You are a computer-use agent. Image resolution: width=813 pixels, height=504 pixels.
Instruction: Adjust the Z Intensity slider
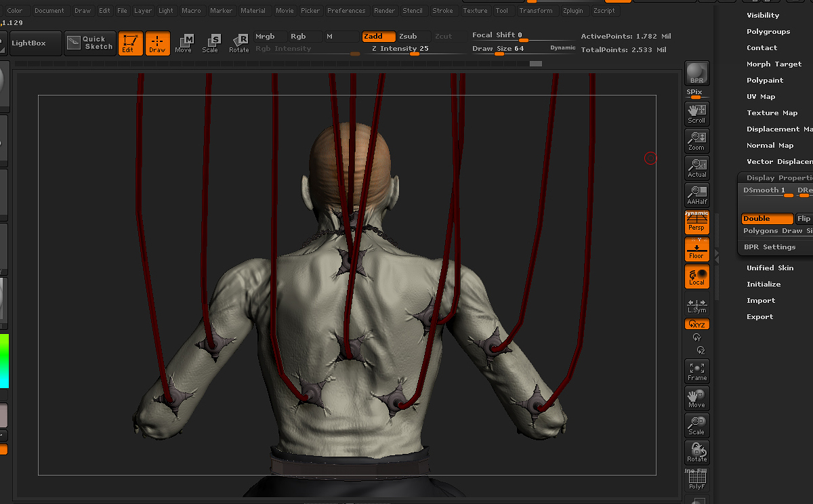point(400,49)
